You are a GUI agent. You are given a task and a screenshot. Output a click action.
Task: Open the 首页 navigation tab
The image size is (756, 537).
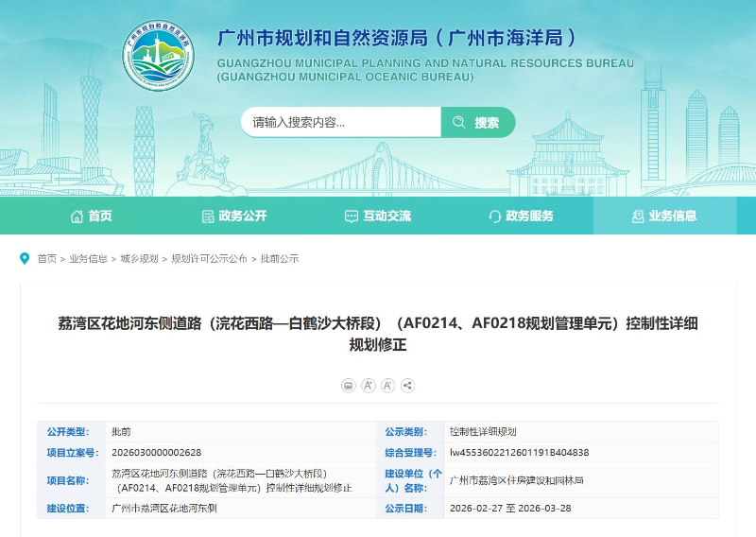[x=91, y=217]
